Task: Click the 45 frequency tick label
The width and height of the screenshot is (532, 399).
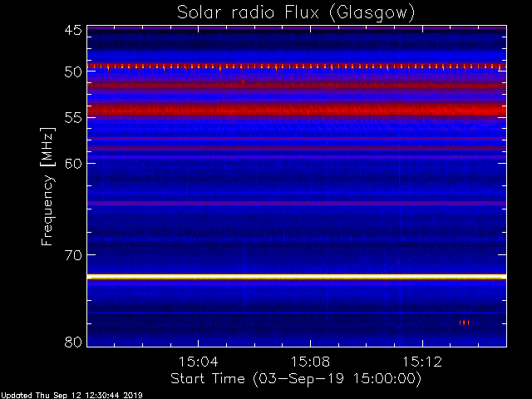Action: coord(73,30)
